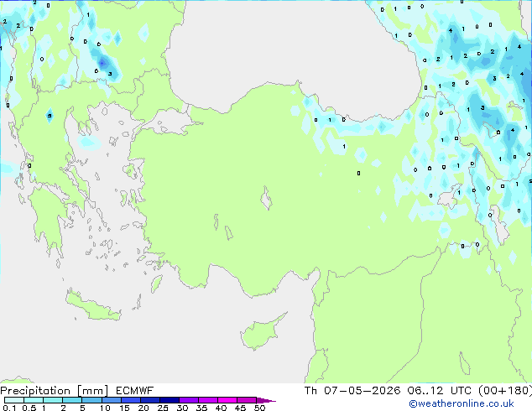This screenshot has width=532, height=411.
Task: Pick the 40–45 mm magenta legend swatch
Action: (227, 400)
